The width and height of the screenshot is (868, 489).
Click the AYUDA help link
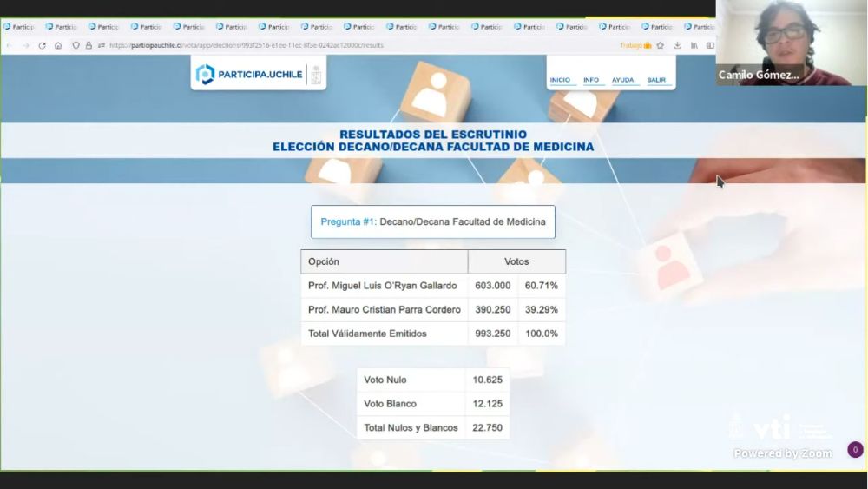point(622,80)
